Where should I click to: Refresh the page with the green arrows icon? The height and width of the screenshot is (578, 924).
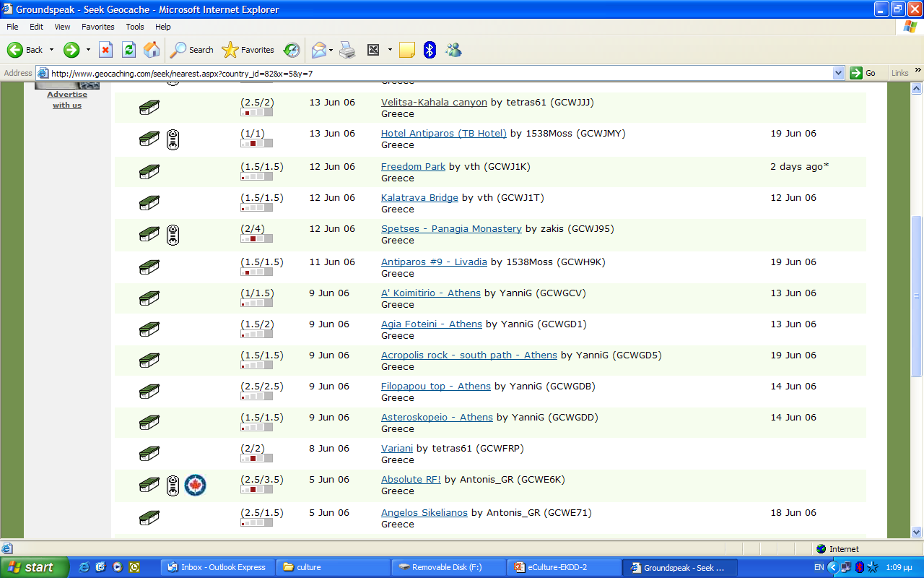(x=128, y=50)
